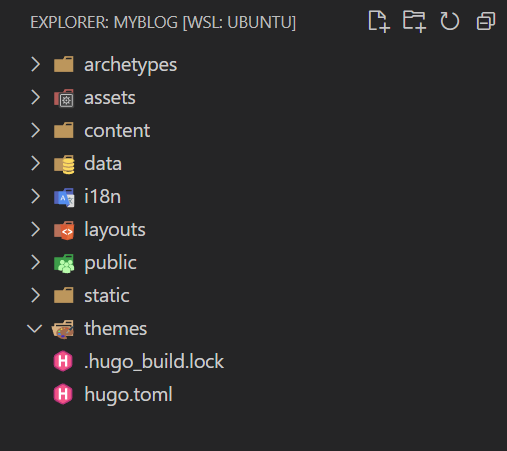Click the layouts code folder icon

click(64, 230)
